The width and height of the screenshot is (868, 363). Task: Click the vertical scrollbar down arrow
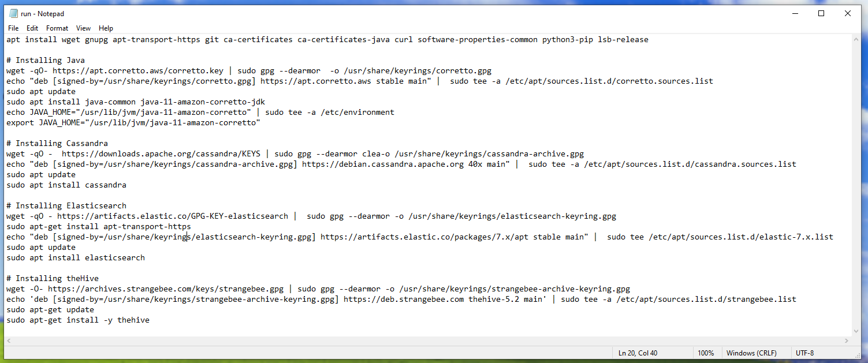click(x=857, y=331)
